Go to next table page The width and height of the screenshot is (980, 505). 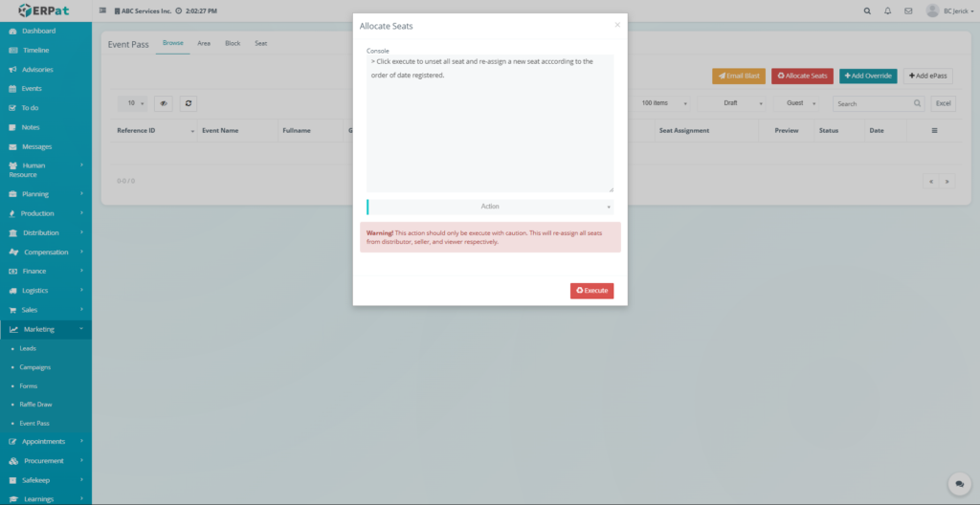[947, 182]
